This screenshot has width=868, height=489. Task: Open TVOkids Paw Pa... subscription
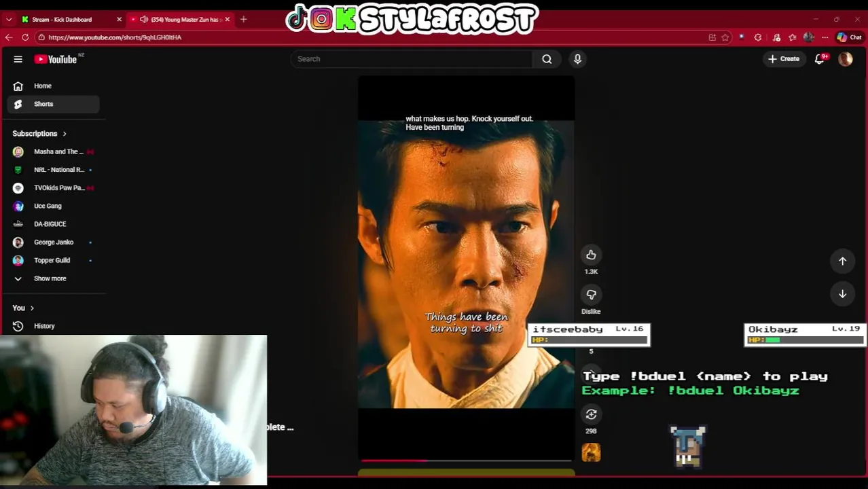[x=53, y=188]
